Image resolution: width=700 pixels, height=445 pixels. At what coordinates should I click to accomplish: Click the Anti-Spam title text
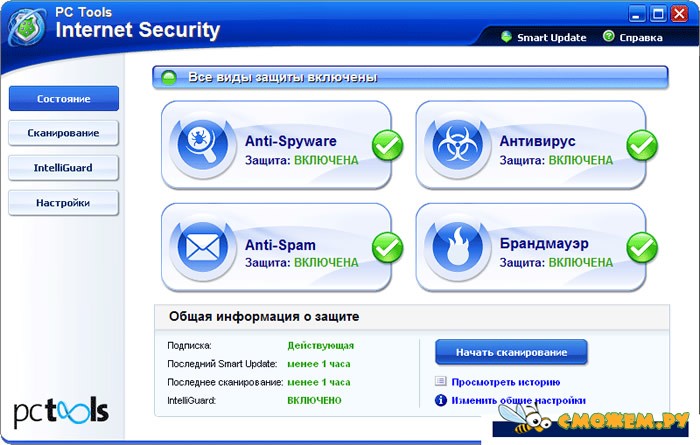pos(280,245)
